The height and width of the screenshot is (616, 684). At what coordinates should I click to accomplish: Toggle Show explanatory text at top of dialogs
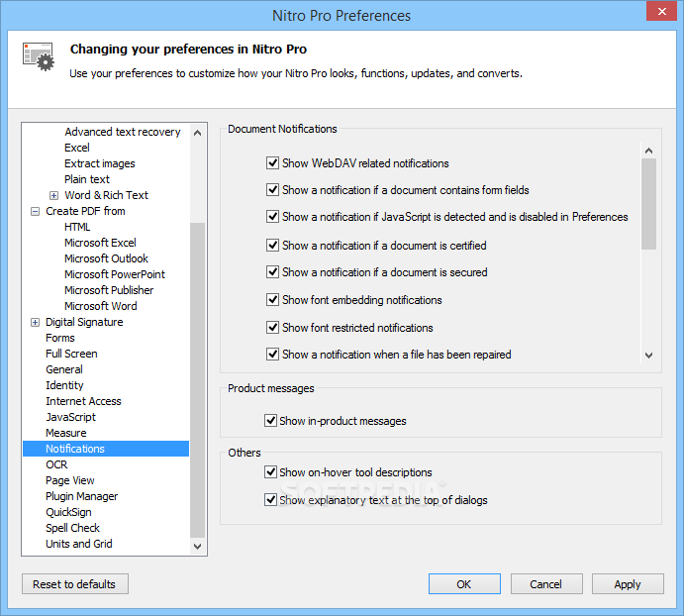click(x=270, y=500)
